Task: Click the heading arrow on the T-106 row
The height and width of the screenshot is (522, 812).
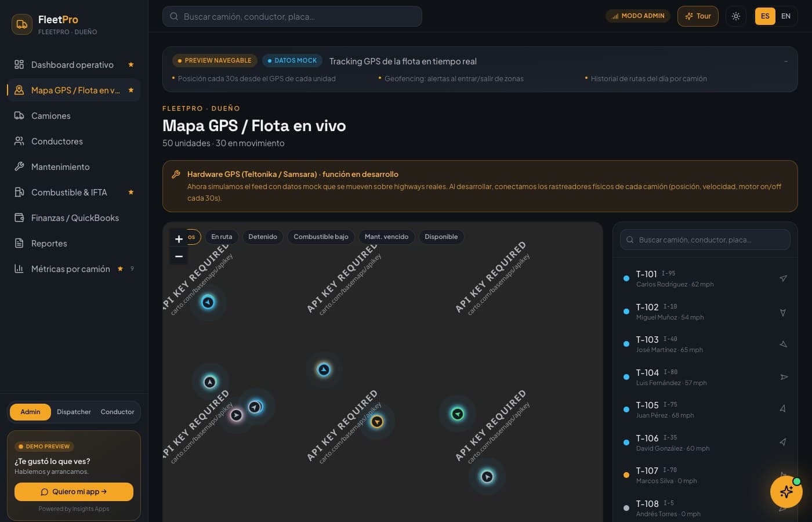Action: point(783,443)
